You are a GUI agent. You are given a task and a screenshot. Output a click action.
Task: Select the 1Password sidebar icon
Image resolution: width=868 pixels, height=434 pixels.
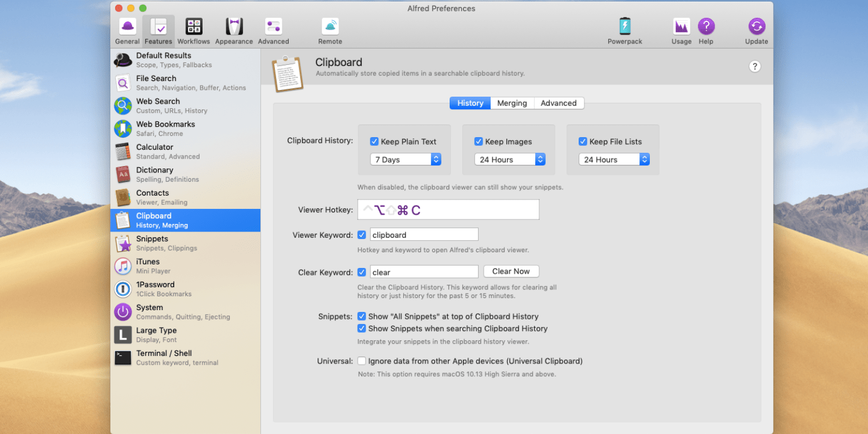tap(123, 288)
